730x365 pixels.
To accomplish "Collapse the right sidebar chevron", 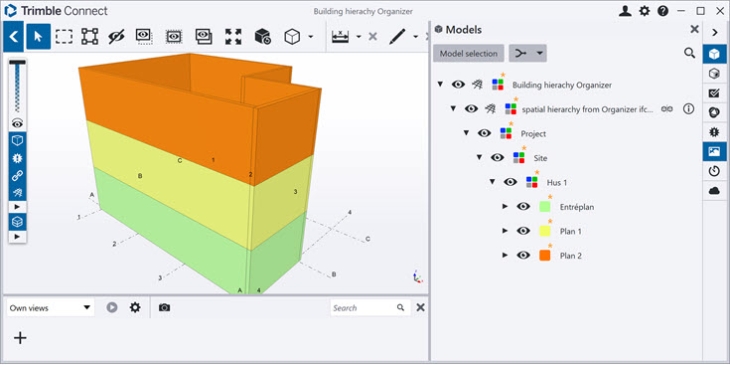I will [x=715, y=33].
